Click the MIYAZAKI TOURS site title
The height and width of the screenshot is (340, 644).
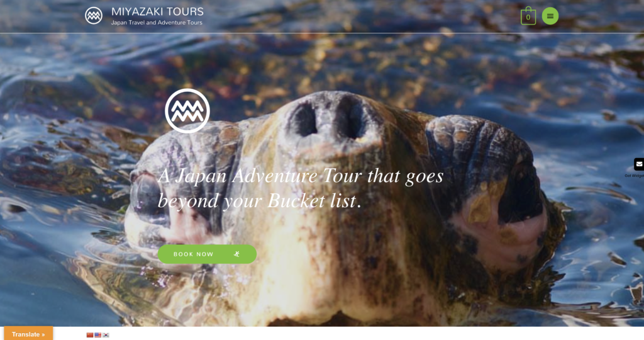[157, 11]
